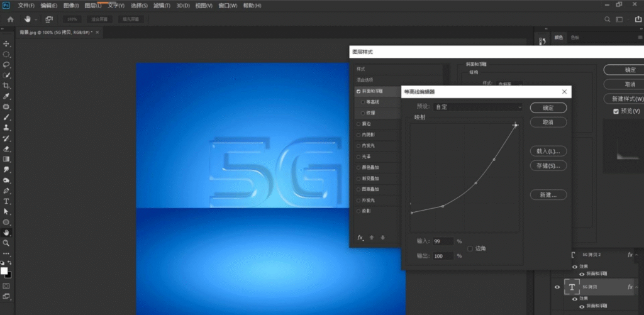Toggle Quick Mask mode icon
The width and height of the screenshot is (644, 315).
[x=6, y=286]
